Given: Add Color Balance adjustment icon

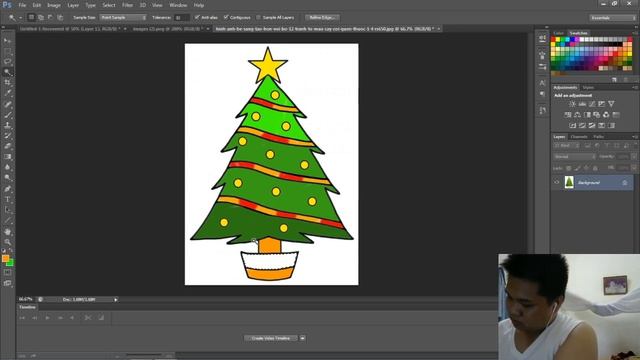Looking at the screenshot, I should (x=577, y=115).
